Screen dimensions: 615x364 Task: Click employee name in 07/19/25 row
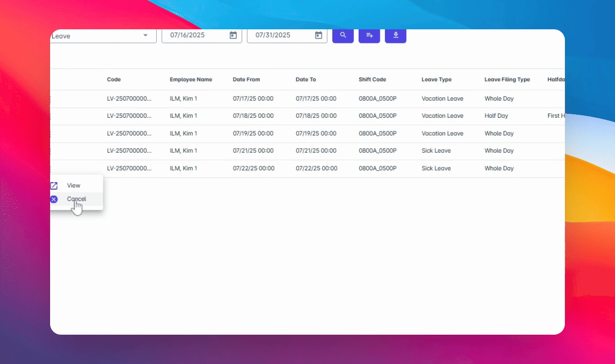pyautogui.click(x=183, y=133)
